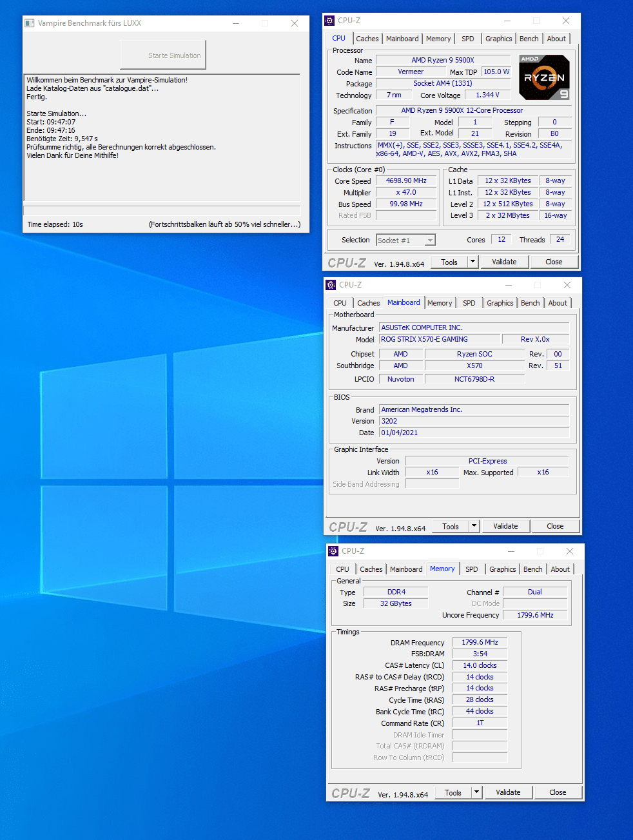Click the Channel # Dual value
Screen dimensions: 633x840
pyautogui.click(x=535, y=592)
